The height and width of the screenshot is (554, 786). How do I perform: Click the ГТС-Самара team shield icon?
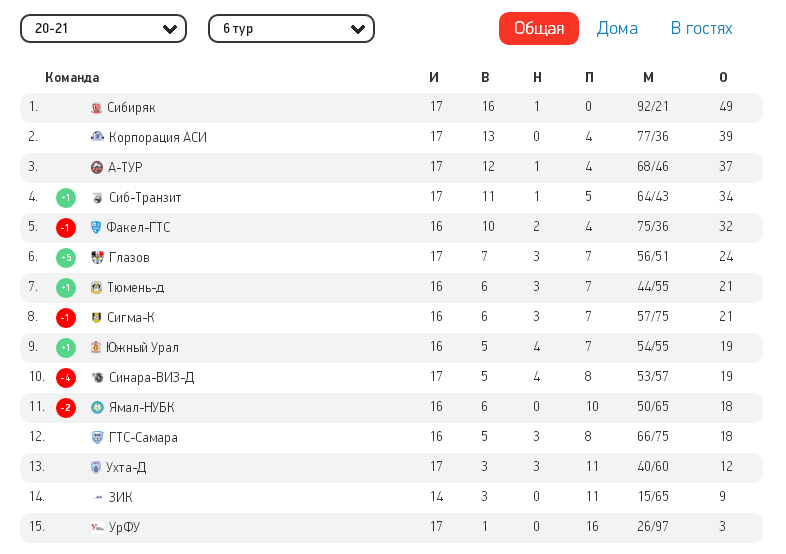pos(97,438)
